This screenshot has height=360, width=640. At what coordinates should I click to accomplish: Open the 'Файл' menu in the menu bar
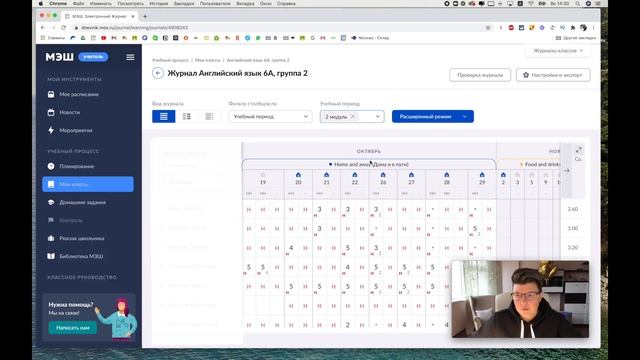click(x=78, y=4)
